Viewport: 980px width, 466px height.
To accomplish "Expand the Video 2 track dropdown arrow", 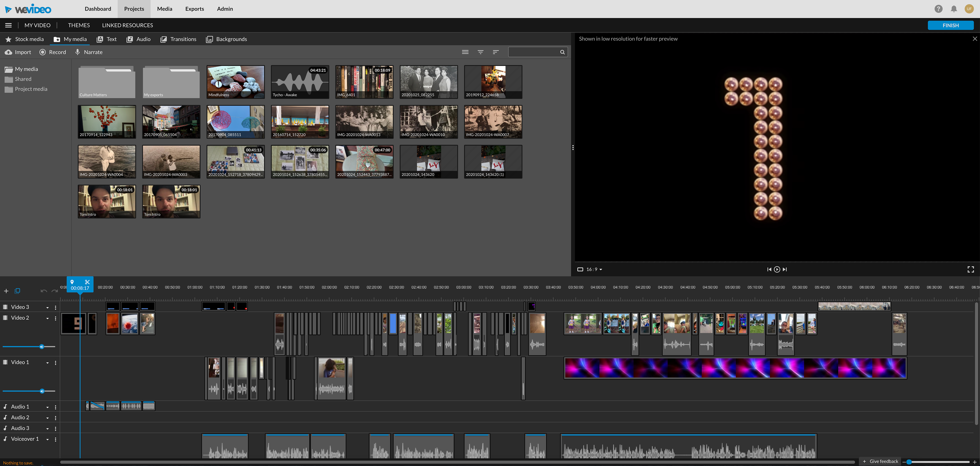I will (47, 318).
